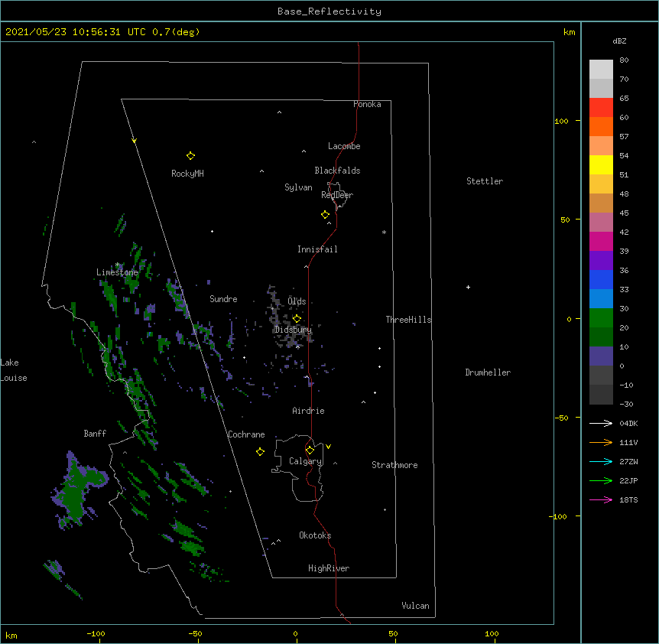Image resolution: width=659 pixels, height=644 pixels.
Task: Click the Base_Reflectivity title
Action: point(329,11)
